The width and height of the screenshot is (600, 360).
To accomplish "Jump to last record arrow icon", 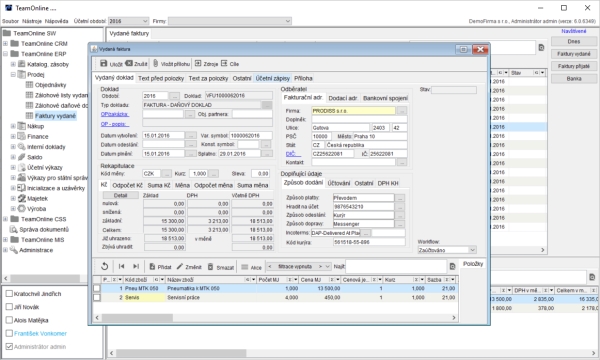I will pyautogui.click(x=136, y=266).
